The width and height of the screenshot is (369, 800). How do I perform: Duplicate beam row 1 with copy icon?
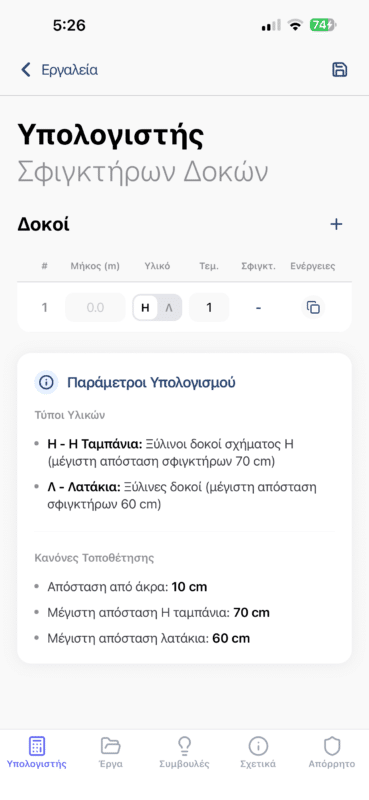point(313,307)
